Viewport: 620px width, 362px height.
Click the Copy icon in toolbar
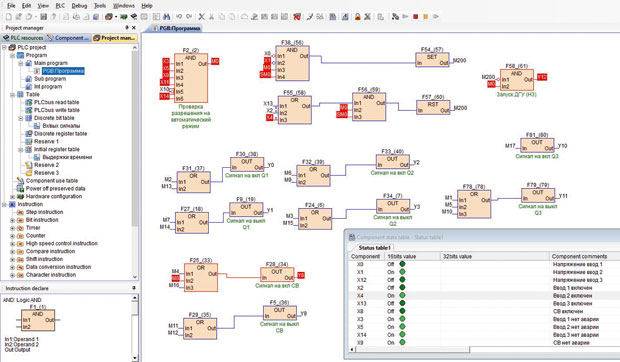click(x=222, y=17)
